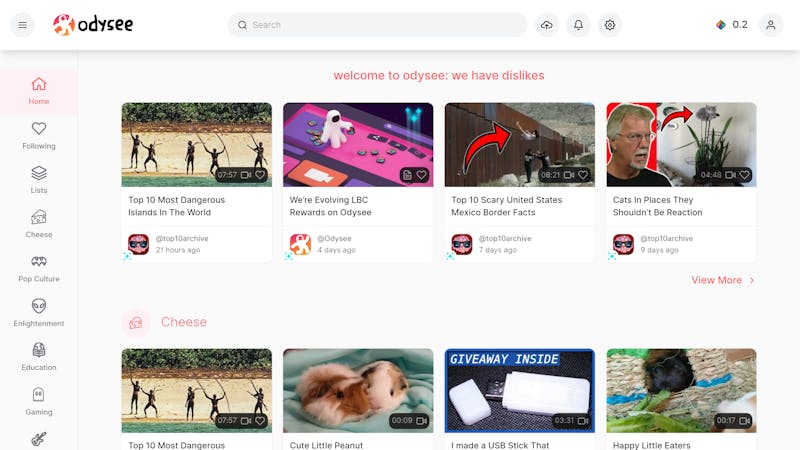Click View More link

click(x=716, y=280)
